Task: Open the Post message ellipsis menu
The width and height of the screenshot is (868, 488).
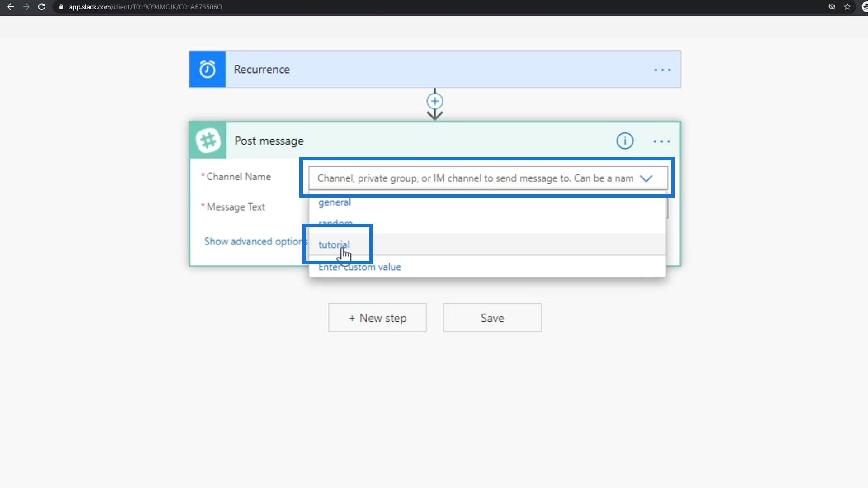Action: point(661,141)
